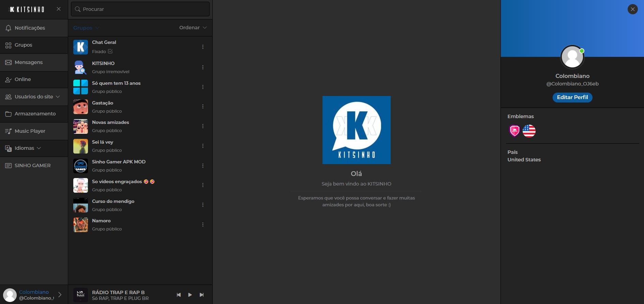644x304 pixels.
Task: Click the Procurar search field
Action: (140, 9)
